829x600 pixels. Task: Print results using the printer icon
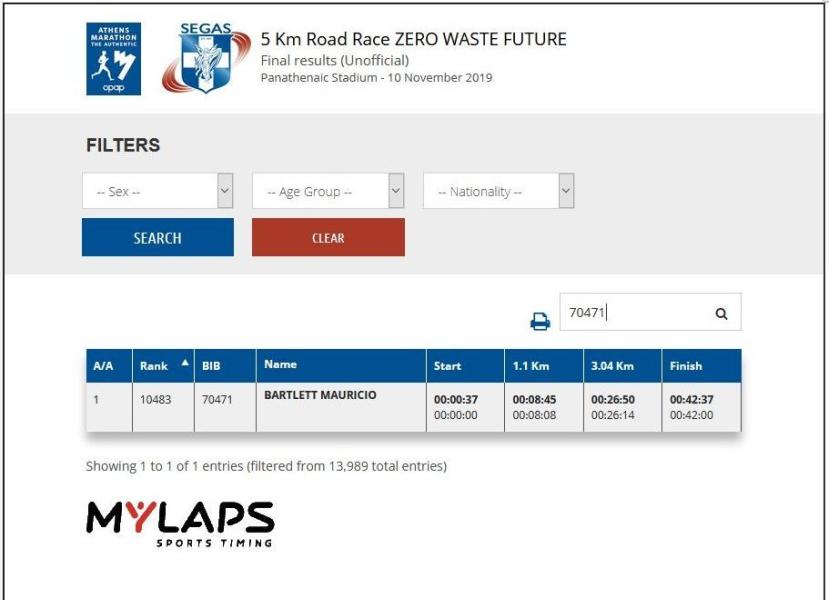click(540, 321)
